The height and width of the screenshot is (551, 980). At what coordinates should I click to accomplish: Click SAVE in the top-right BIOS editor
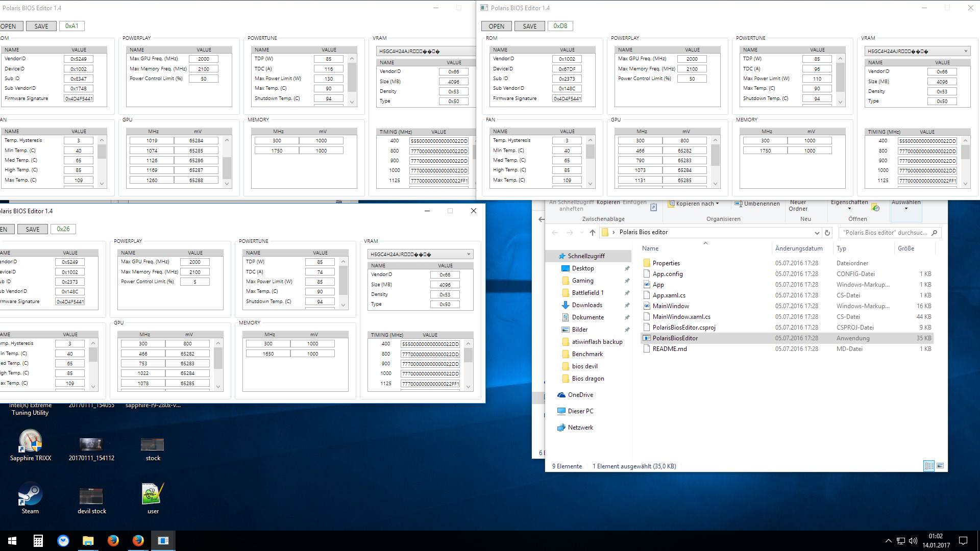pyautogui.click(x=529, y=26)
